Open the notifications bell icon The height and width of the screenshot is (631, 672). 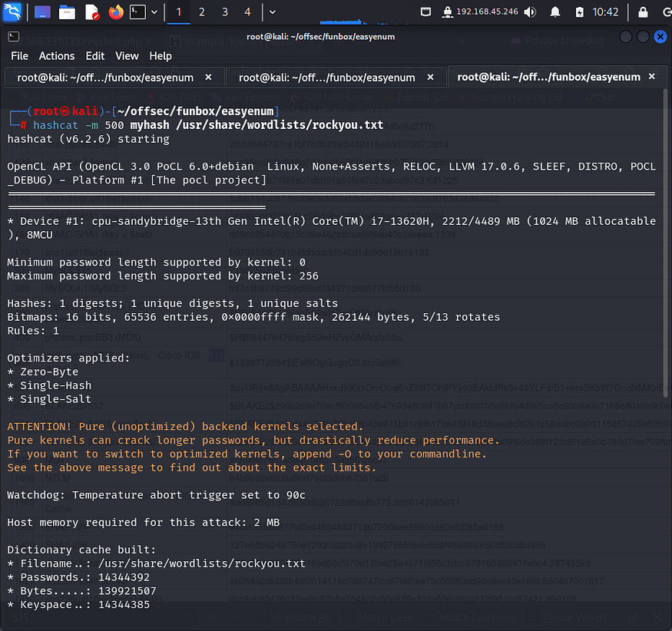coord(555,12)
